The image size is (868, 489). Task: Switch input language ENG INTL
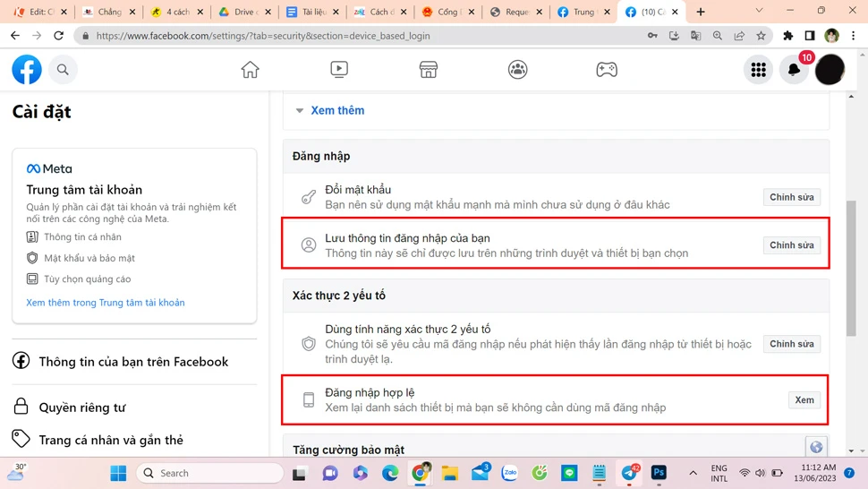coord(719,473)
